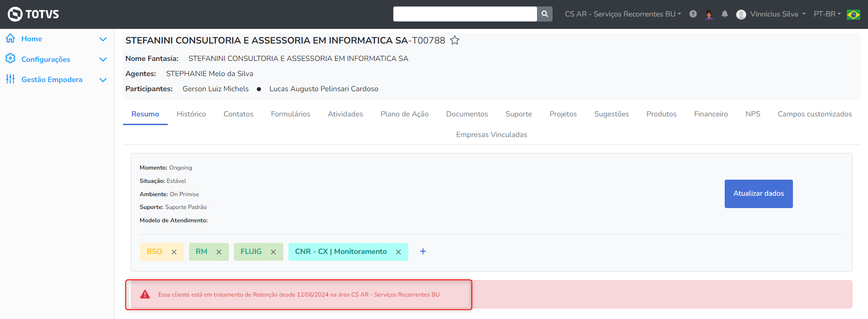Focus the top search input field

tap(465, 14)
